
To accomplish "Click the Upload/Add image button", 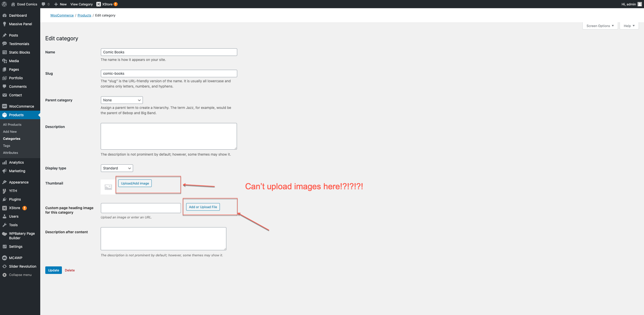I will [x=135, y=183].
